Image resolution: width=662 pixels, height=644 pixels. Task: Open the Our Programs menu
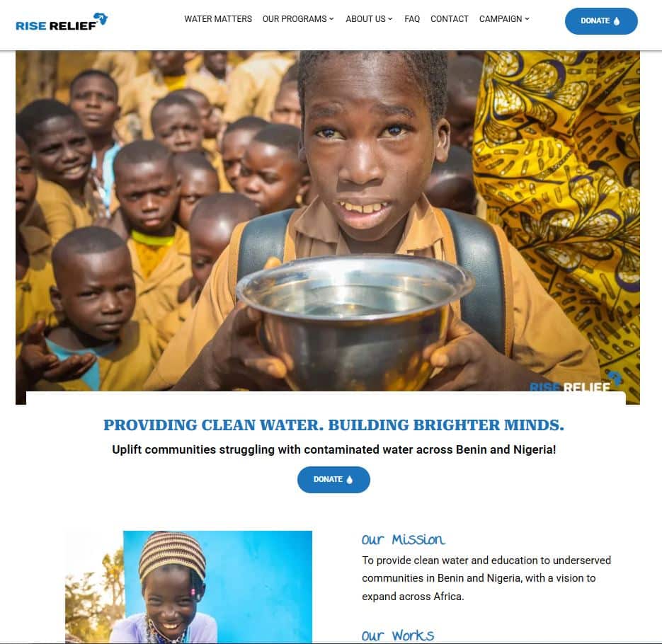click(298, 19)
